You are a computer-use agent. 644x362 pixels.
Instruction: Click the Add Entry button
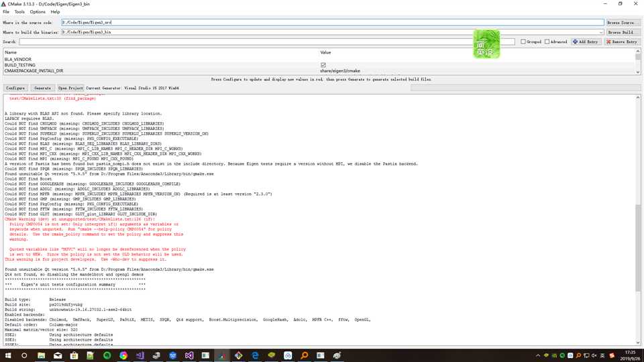pyautogui.click(x=586, y=42)
